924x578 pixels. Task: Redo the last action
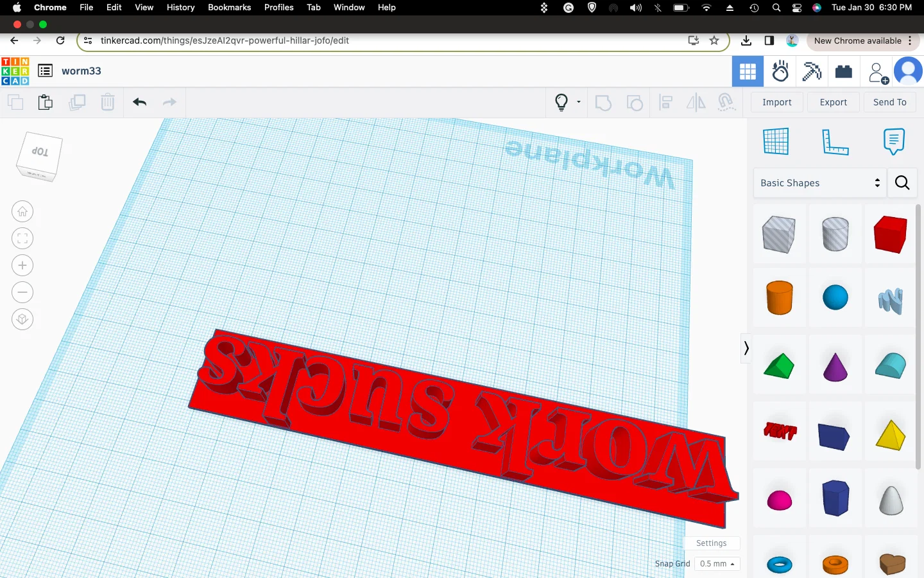[169, 102]
